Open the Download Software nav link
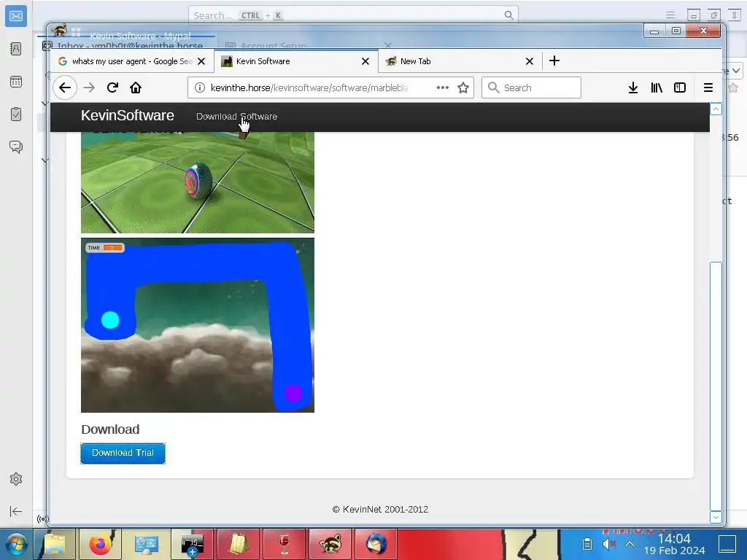The image size is (747, 560). tap(237, 116)
